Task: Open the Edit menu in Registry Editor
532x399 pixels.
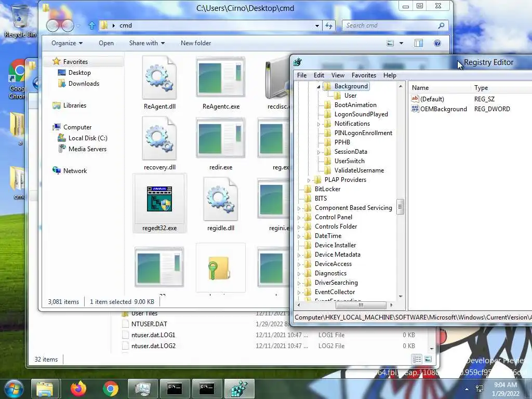Action: click(318, 75)
